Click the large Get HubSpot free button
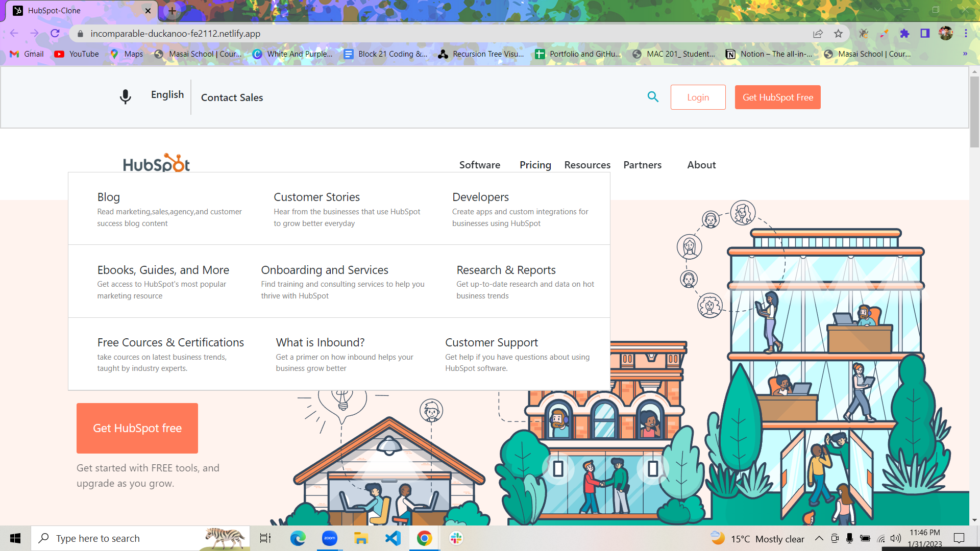Screen dimensions: 980x551 tap(137, 428)
